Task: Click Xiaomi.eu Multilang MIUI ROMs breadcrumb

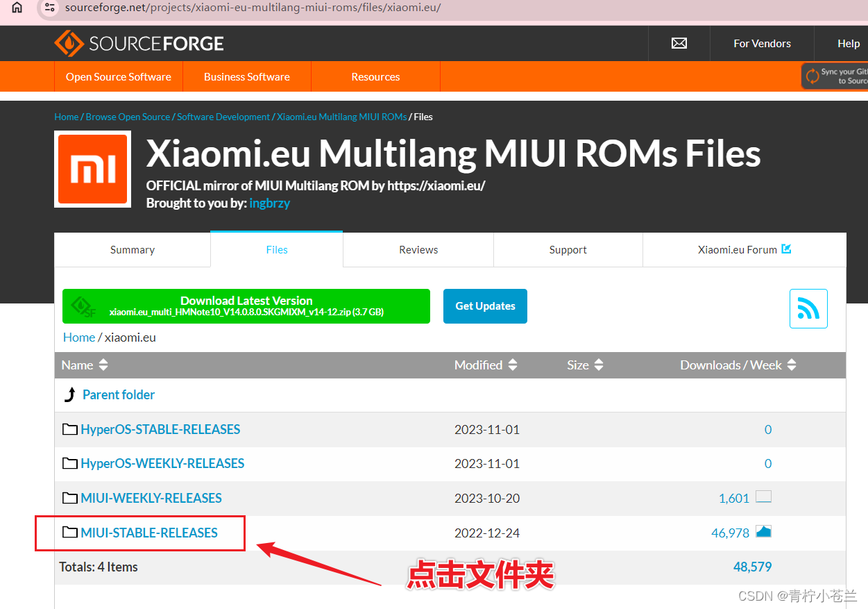Action: click(x=342, y=117)
